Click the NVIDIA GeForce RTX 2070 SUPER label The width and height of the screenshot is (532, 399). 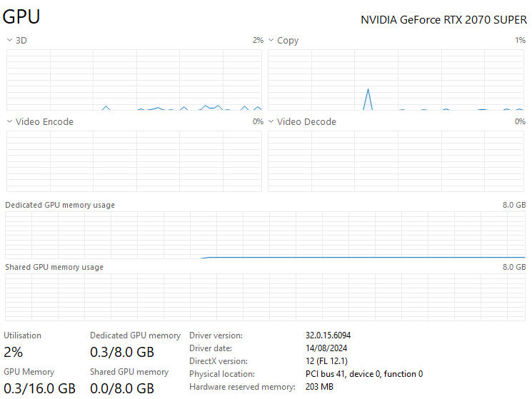pos(443,20)
